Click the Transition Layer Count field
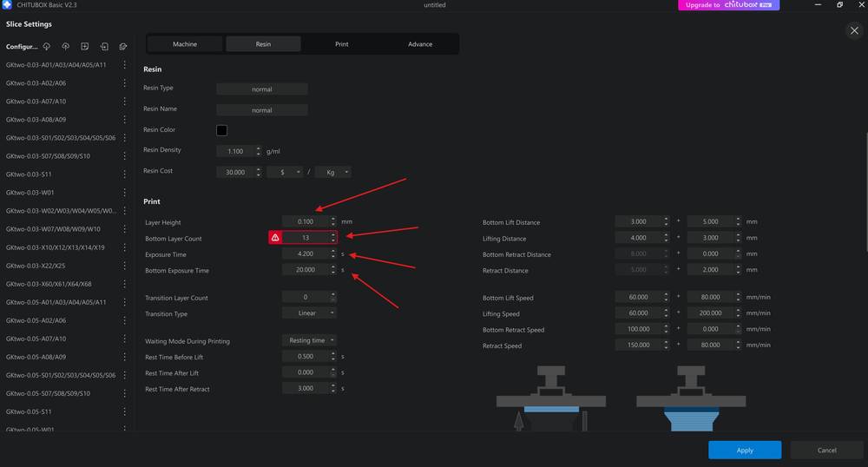The height and width of the screenshot is (467, 868). (306, 297)
